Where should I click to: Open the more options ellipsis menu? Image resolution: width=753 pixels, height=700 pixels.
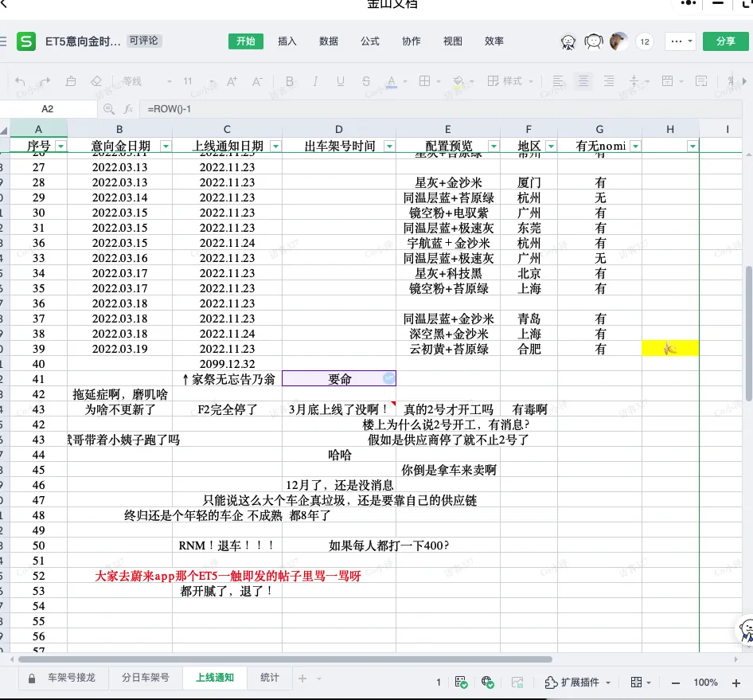[681, 41]
